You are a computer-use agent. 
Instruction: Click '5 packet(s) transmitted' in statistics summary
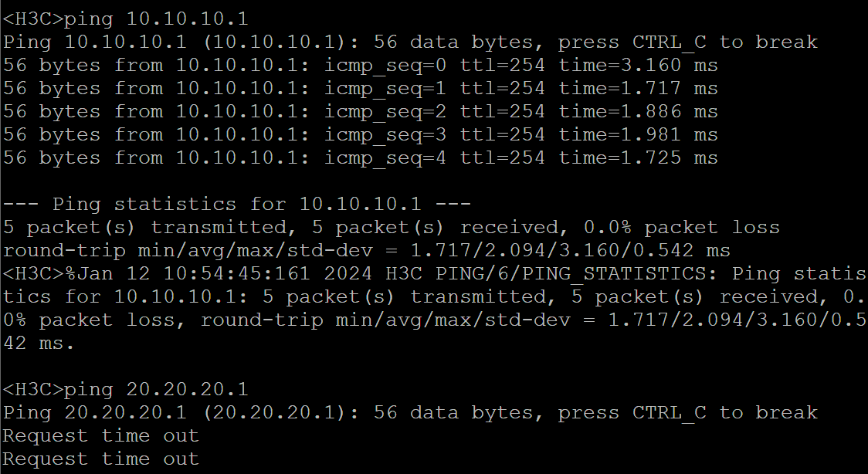coord(145,227)
